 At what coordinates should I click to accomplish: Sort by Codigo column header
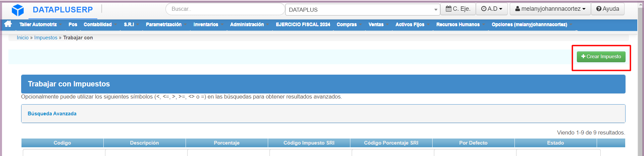click(x=62, y=143)
